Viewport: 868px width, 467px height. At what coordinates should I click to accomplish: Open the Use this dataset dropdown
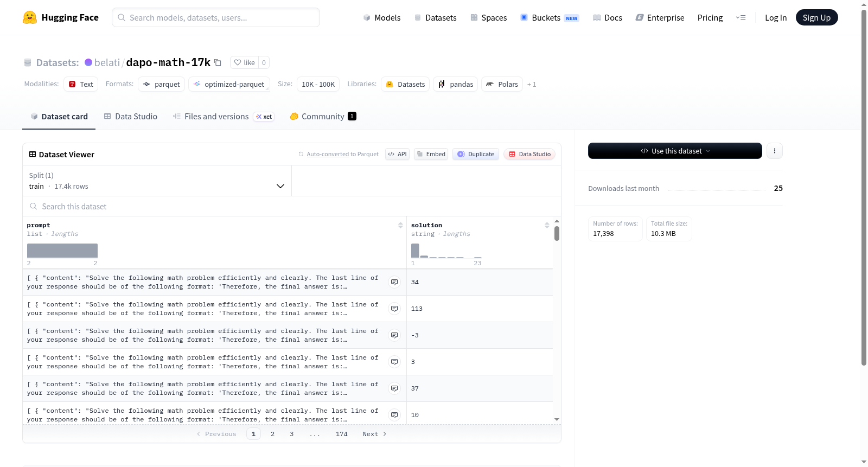click(675, 151)
